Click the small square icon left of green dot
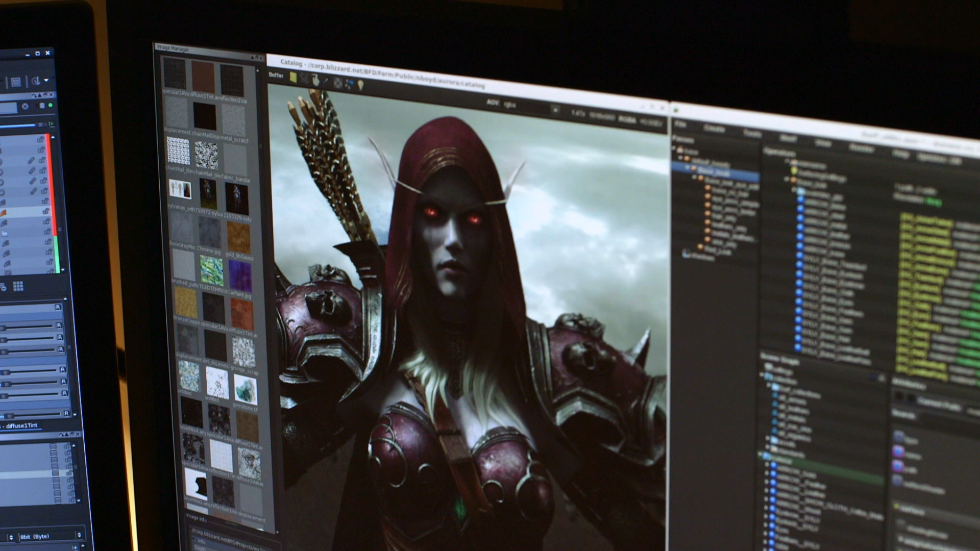980x551 pixels. [42, 106]
